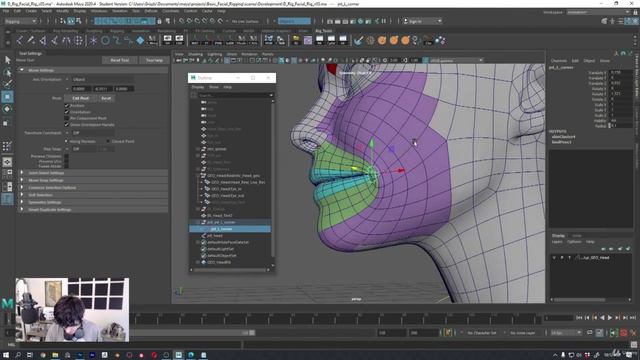Select the Closest Point radio button
Viewport: 640px width, 360px height.
(108, 141)
